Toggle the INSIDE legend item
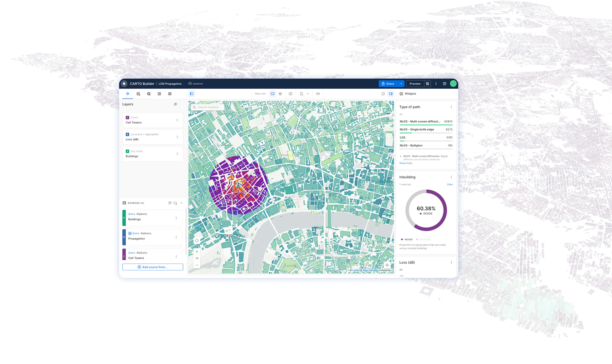This screenshot has height=364, width=612. (x=407, y=239)
